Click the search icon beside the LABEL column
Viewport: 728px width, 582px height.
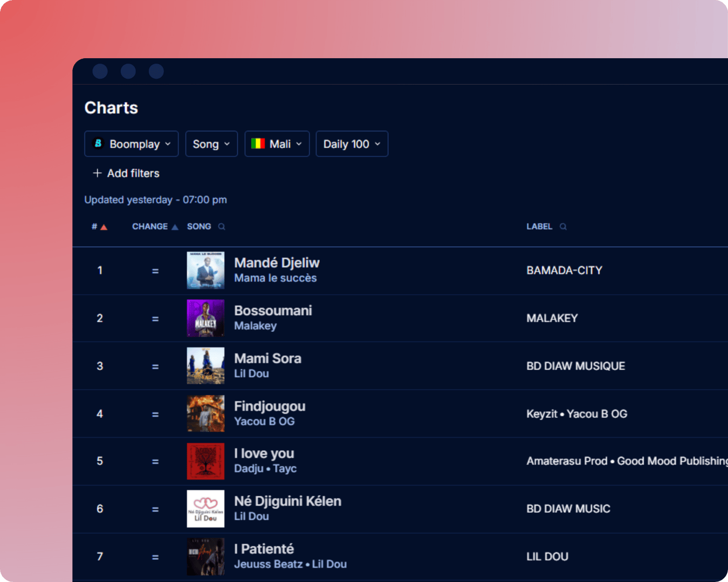(564, 226)
